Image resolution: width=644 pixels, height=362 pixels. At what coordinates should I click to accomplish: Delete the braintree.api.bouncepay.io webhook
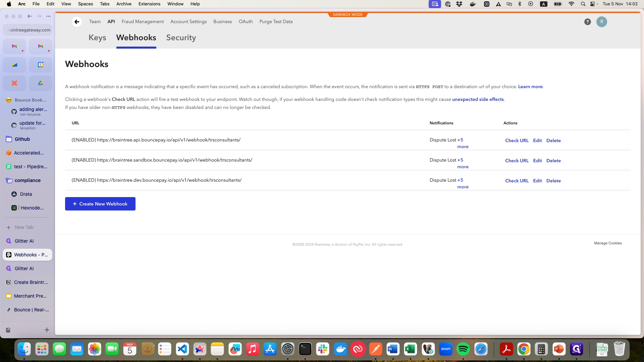tap(553, 140)
